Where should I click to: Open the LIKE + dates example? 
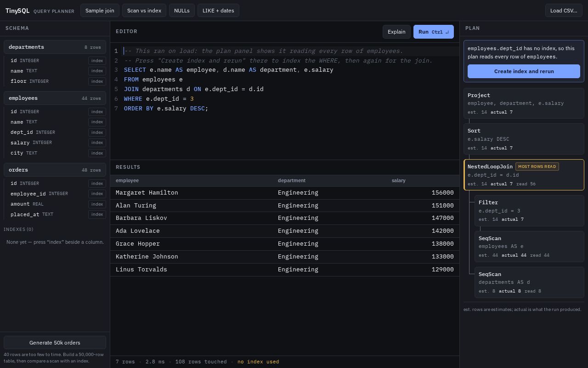pos(218,11)
